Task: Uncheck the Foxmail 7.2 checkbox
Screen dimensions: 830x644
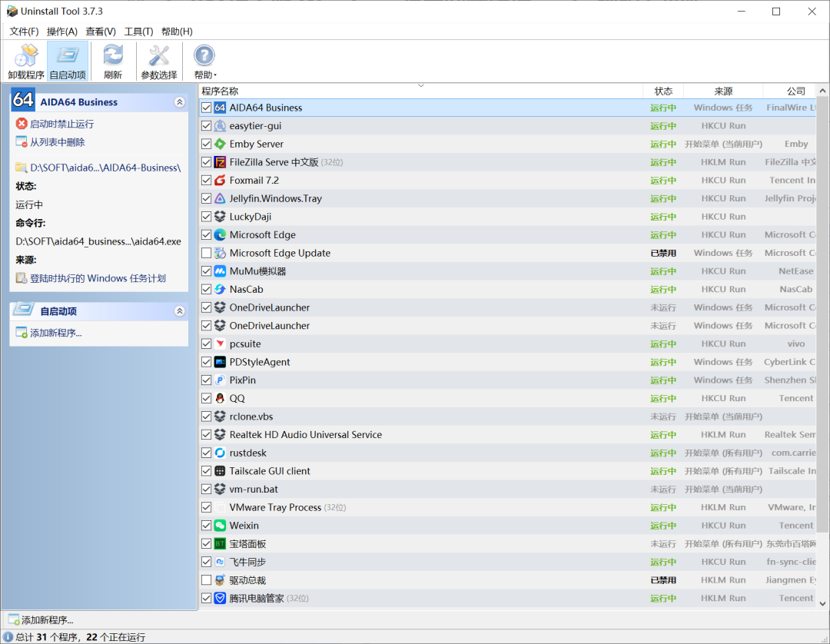Action: 207,181
